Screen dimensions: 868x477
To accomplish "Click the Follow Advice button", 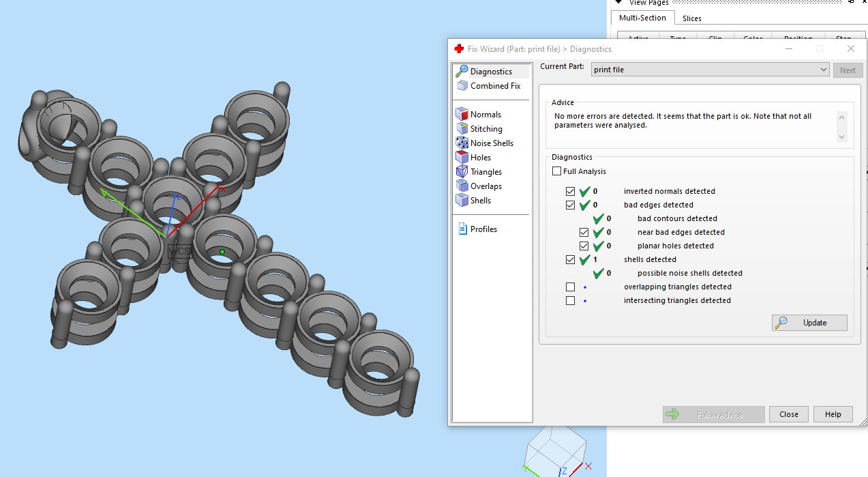I will tap(713, 414).
